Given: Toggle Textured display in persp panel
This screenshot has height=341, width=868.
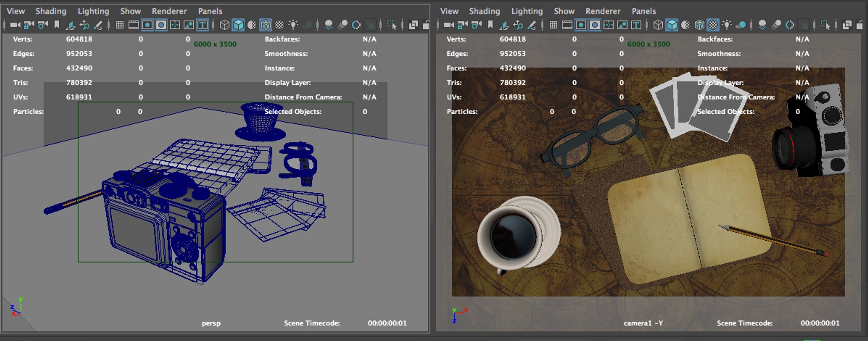Looking at the screenshot, I should pyautogui.click(x=280, y=25).
